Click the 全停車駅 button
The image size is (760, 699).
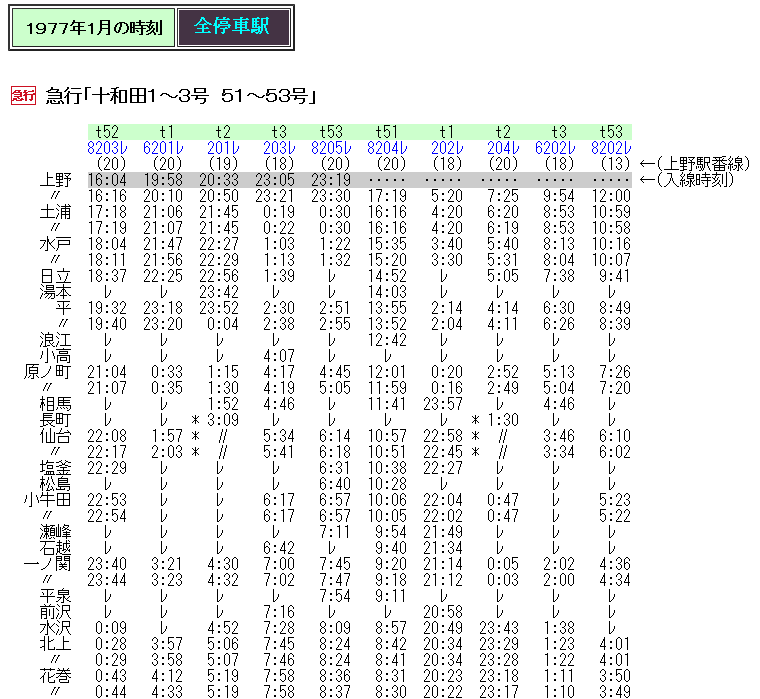tap(234, 27)
